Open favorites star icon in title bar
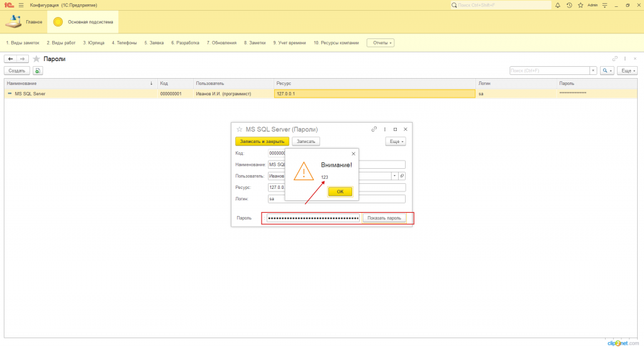The width and height of the screenshot is (644, 347). coord(580,5)
